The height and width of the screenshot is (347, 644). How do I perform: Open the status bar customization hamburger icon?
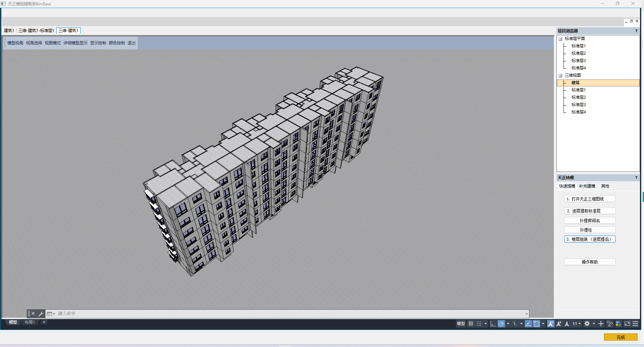pyautogui.click(x=635, y=324)
